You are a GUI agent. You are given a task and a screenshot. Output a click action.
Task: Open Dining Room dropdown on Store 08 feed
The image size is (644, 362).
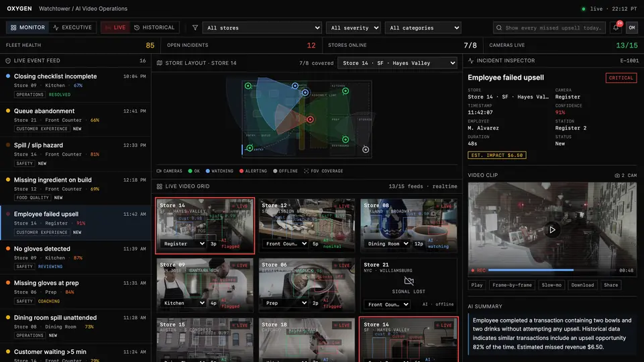(387, 244)
